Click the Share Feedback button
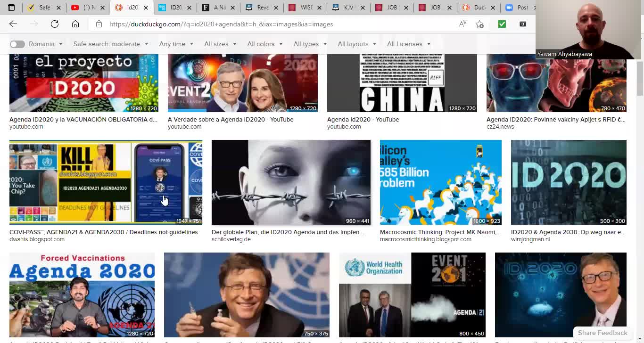This screenshot has width=644, height=343. point(603,333)
